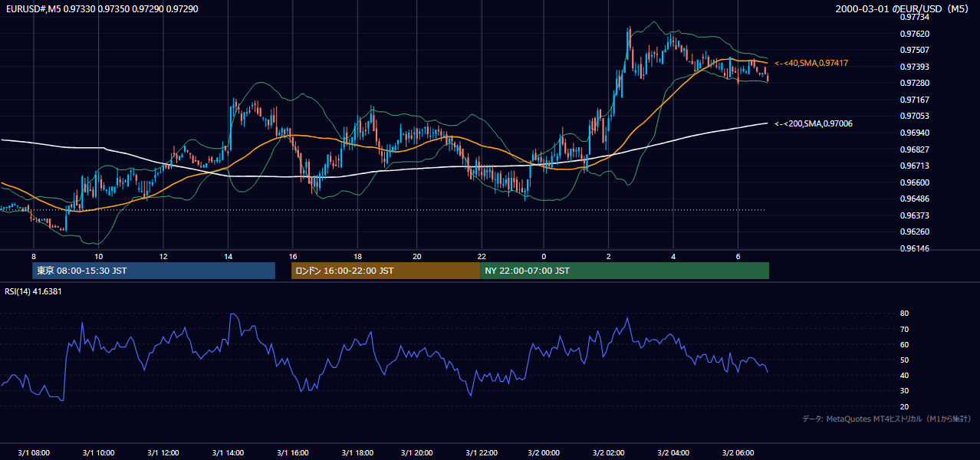Click the 3/1 18:00 time axis label
Image resolution: width=980 pixels, height=460 pixels.
[x=358, y=452]
